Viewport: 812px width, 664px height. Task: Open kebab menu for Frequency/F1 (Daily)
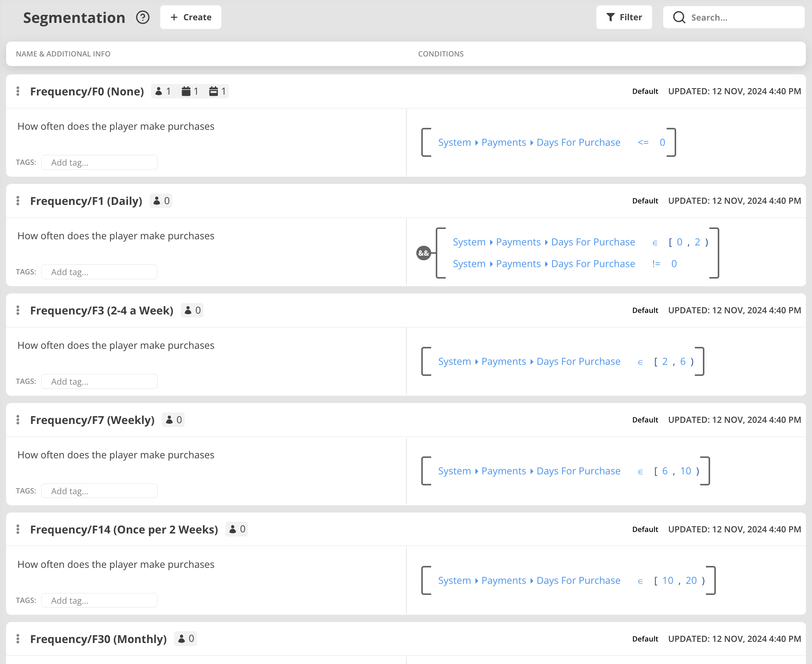18,201
